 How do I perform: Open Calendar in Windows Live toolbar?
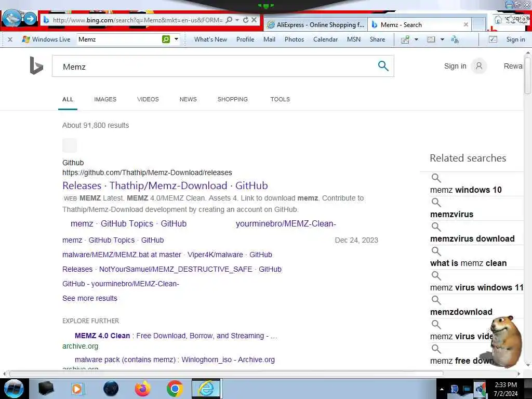point(325,39)
